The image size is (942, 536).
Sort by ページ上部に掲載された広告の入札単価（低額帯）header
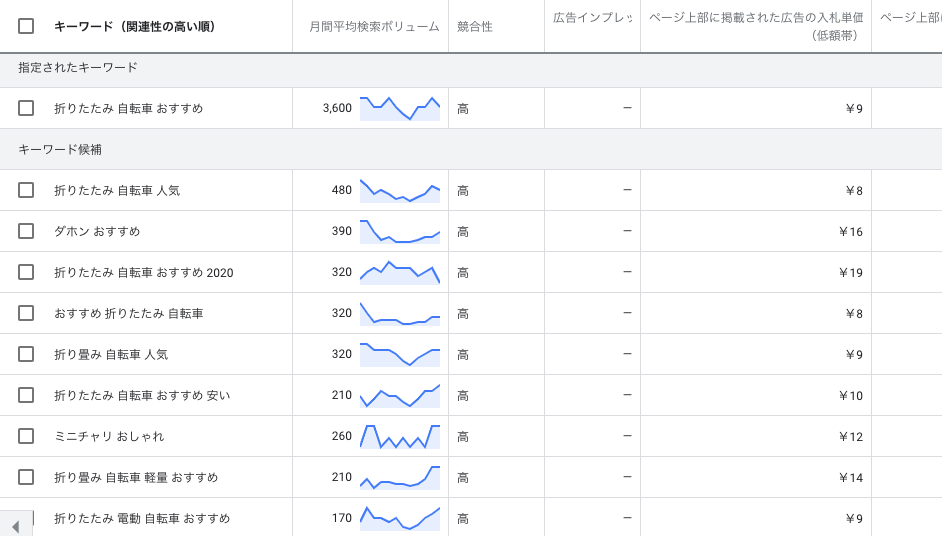[756, 26]
